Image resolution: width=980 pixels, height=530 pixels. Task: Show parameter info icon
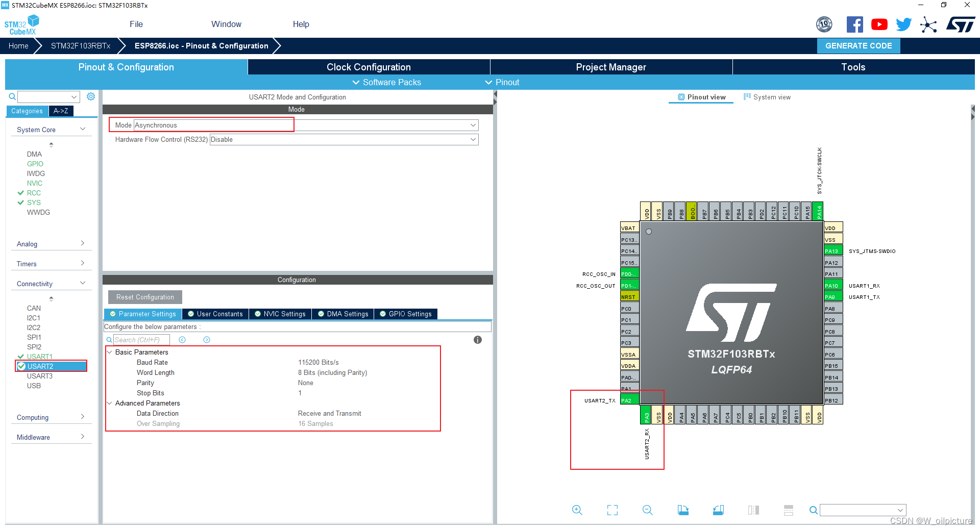click(x=478, y=340)
